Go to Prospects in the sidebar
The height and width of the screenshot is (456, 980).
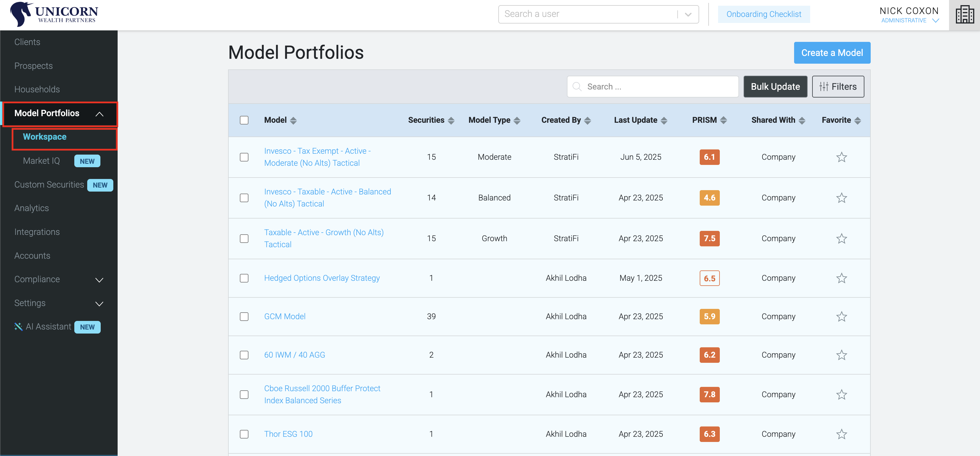tap(34, 66)
